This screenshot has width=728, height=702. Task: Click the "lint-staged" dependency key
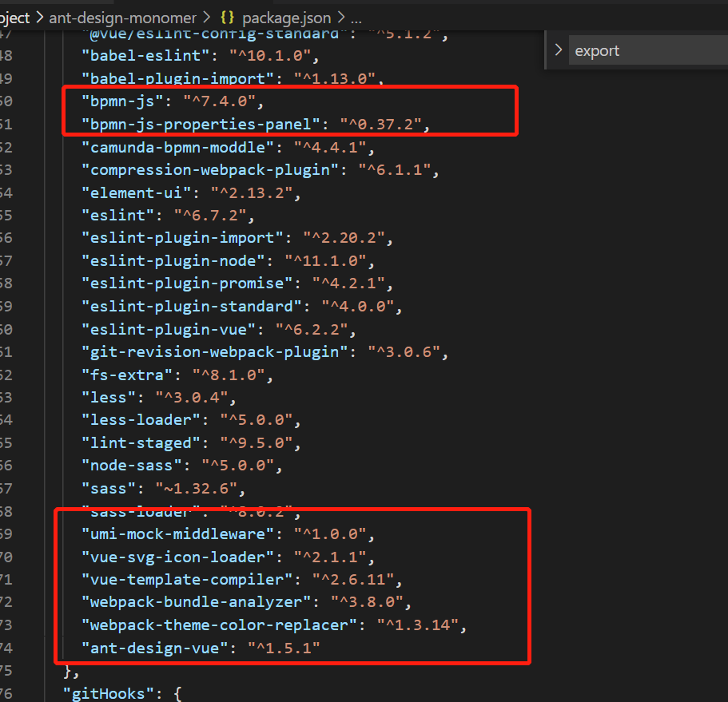click(x=141, y=443)
